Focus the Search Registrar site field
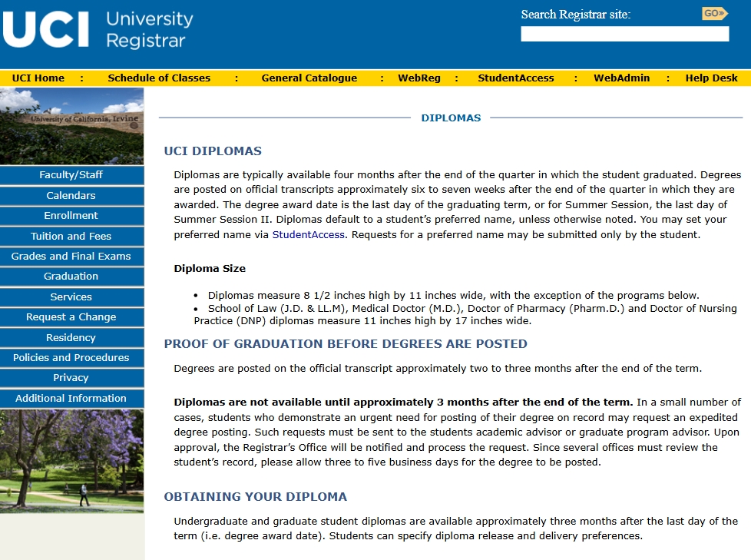The width and height of the screenshot is (751, 560). coord(624,34)
